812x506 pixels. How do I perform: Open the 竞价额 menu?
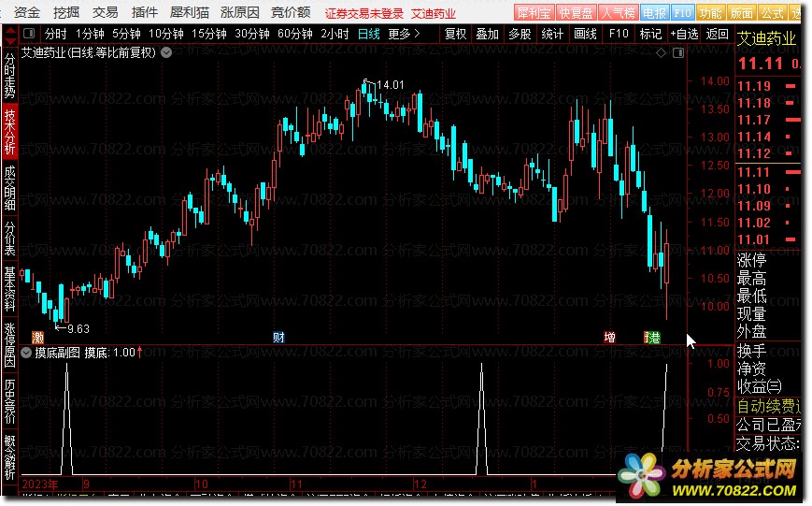[x=291, y=12]
